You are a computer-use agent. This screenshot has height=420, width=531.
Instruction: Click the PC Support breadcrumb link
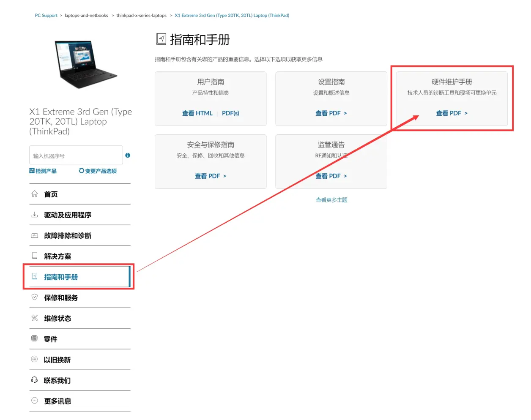tap(46, 15)
